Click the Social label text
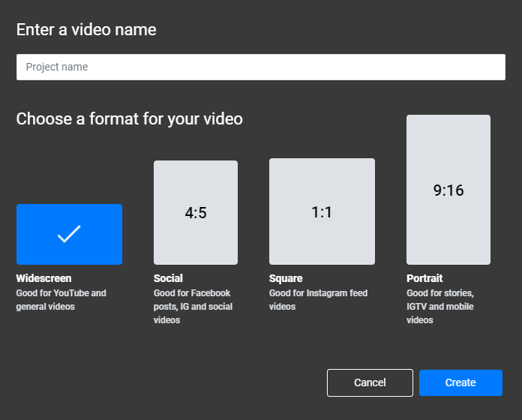The width and height of the screenshot is (522, 420). 168,278
